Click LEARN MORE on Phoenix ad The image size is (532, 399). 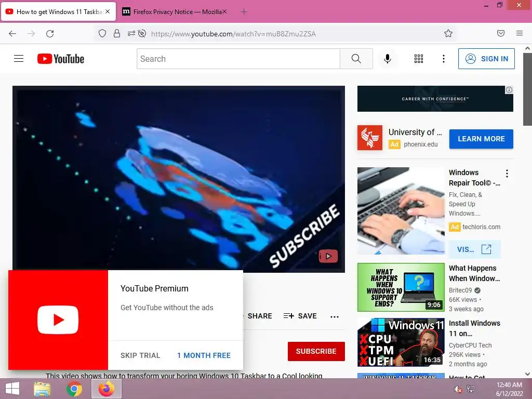click(481, 139)
